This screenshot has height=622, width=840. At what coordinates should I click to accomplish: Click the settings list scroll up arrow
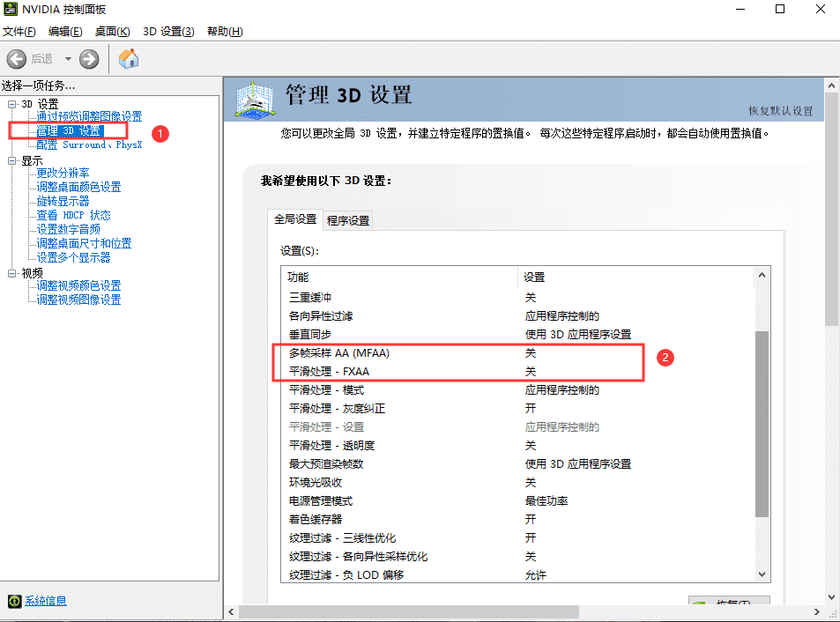point(762,275)
